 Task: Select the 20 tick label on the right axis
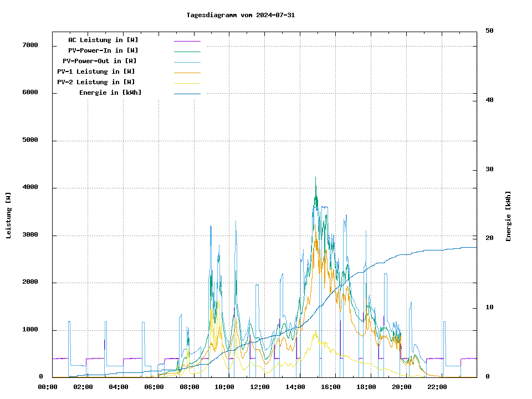pyautogui.click(x=489, y=238)
